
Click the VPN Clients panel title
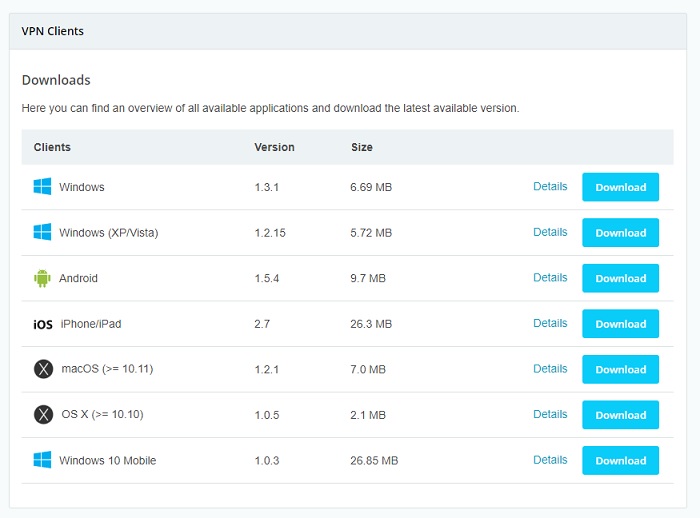pyautogui.click(x=53, y=31)
